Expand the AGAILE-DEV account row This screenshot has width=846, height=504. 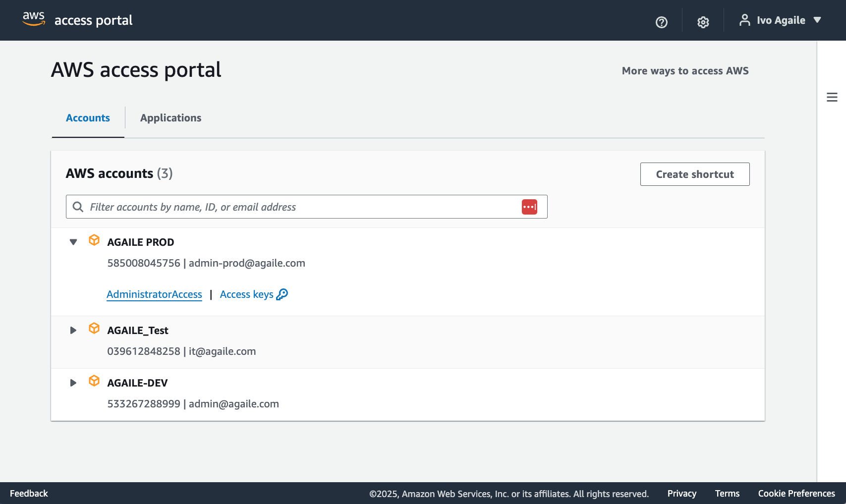pos(73,383)
